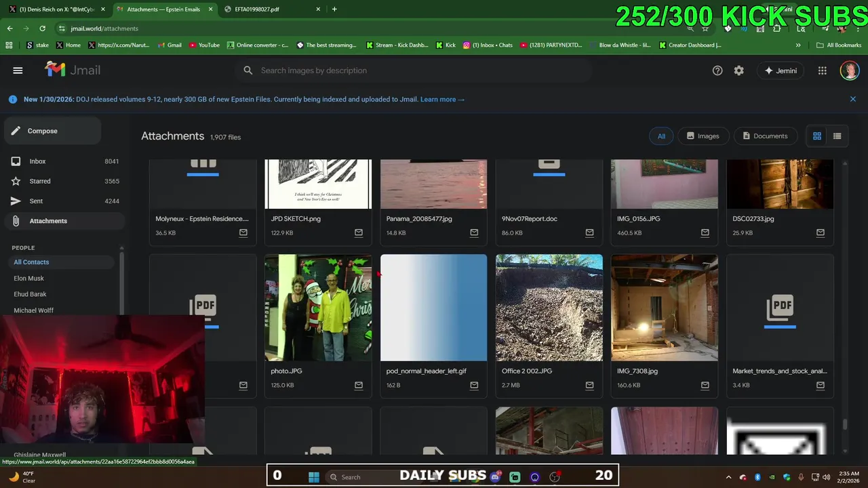The width and height of the screenshot is (868, 488).
Task: Select All Contacts under People
Action: tap(61, 262)
